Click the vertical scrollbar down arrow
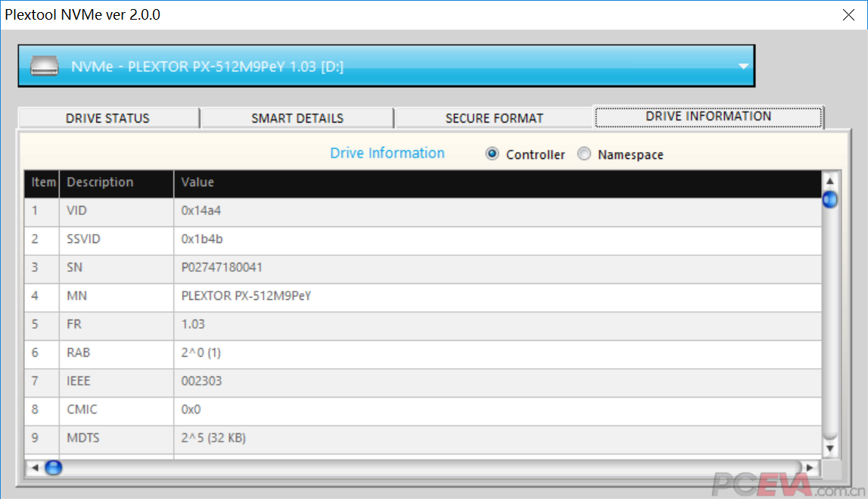868x499 pixels. point(830,448)
